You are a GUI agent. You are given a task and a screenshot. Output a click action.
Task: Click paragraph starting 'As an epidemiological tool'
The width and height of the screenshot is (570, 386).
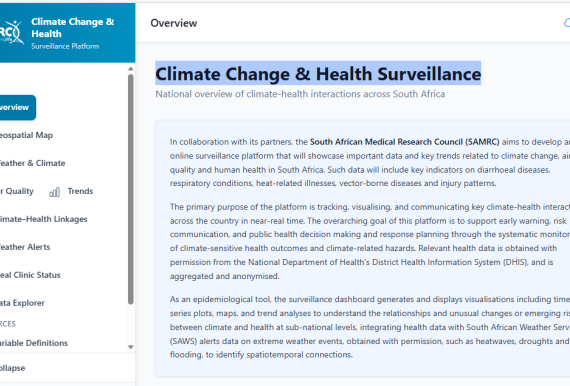[370, 327]
